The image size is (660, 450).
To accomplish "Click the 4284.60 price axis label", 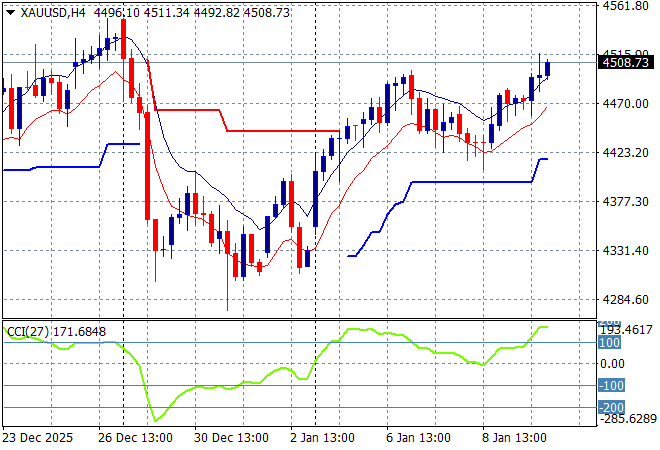I will click(x=625, y=299).
